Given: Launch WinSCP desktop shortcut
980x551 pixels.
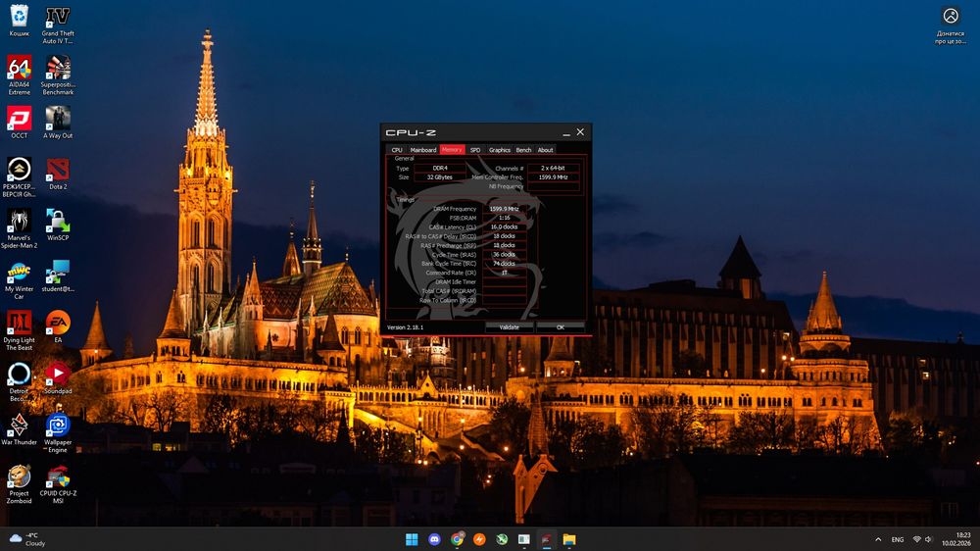Looking at the screenshot, I should coord(58,225).
